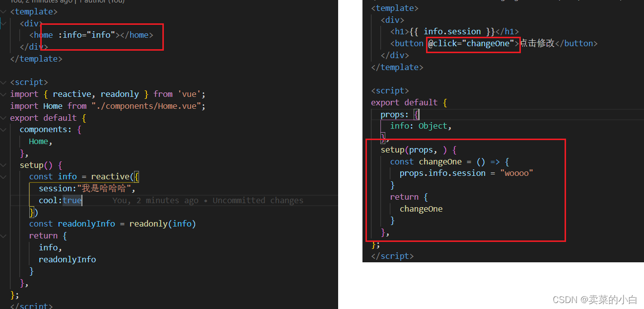Click the @click="changeOne" attribute
The image size is (644, 309).
[x=471, y=43]
